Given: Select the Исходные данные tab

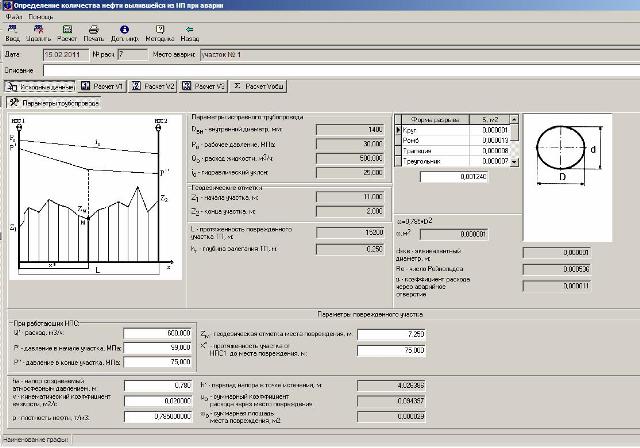Looking at the screenshot, I should pos(41,87).
